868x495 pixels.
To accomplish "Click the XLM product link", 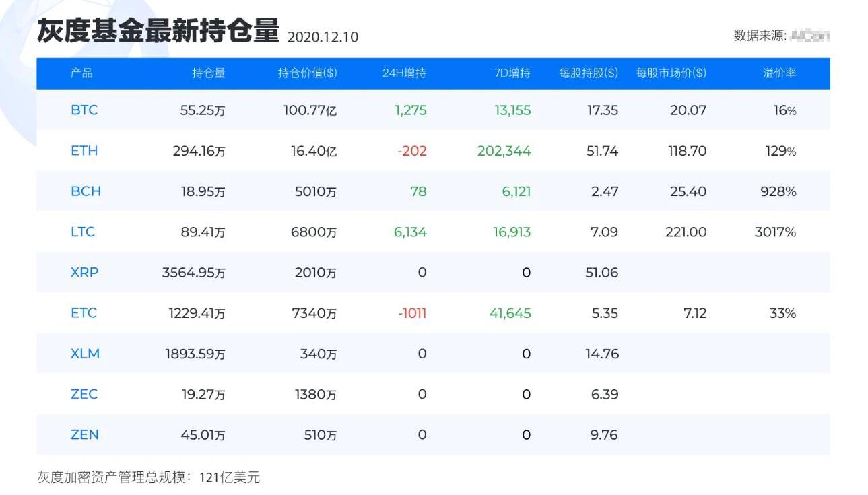I will tap(85, 354).
